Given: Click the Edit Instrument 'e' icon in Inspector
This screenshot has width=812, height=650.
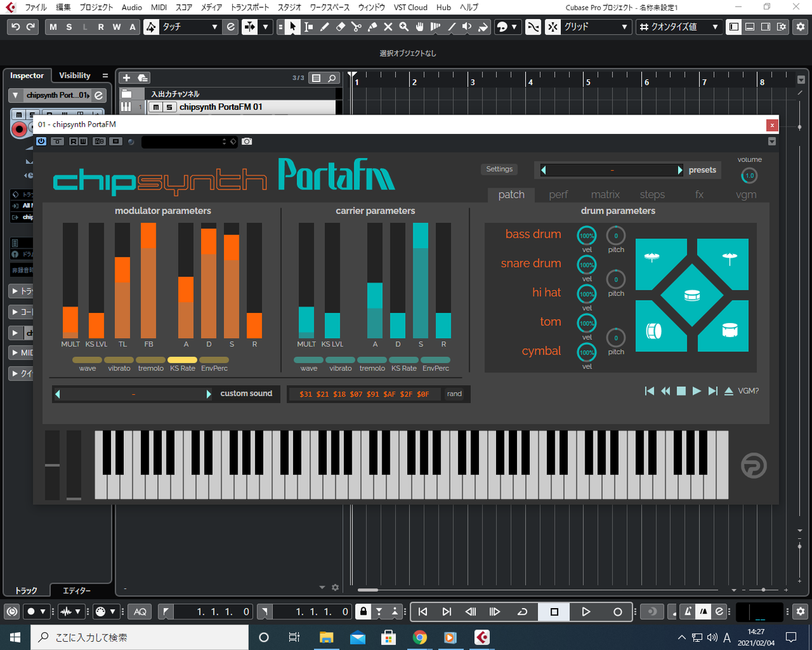Looking at the screenshot, I should (x=99, y=95).
